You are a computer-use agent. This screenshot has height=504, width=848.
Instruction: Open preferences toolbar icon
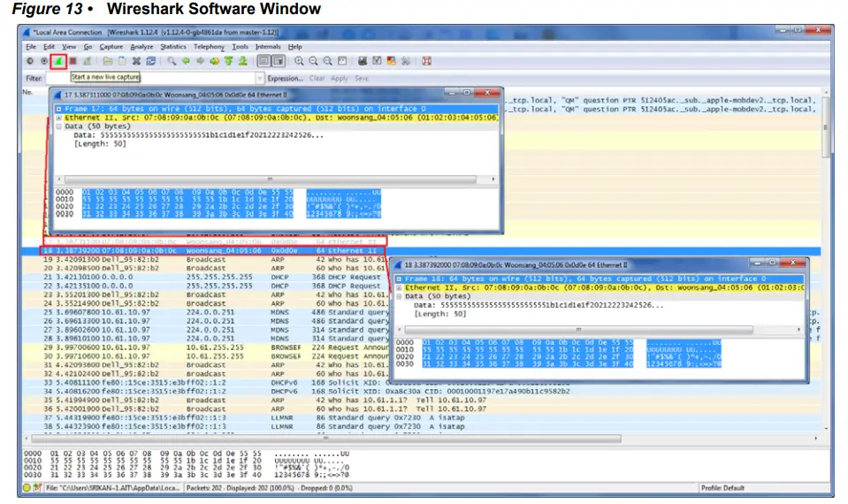[406, 61]
